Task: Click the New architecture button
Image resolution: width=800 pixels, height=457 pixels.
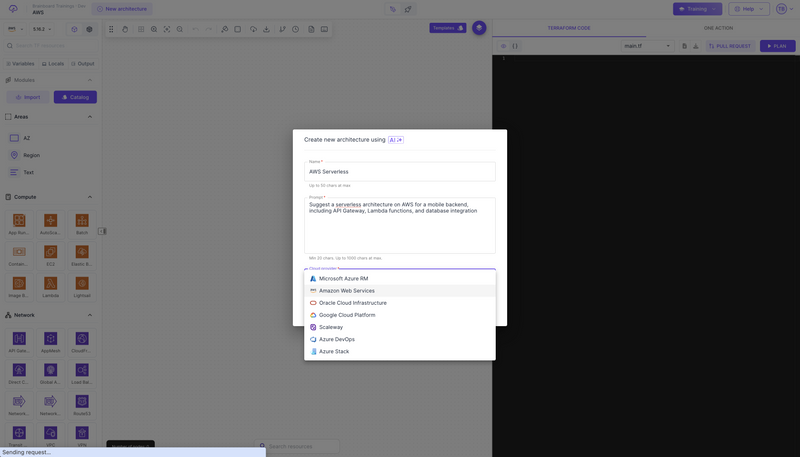Action: 122,9
